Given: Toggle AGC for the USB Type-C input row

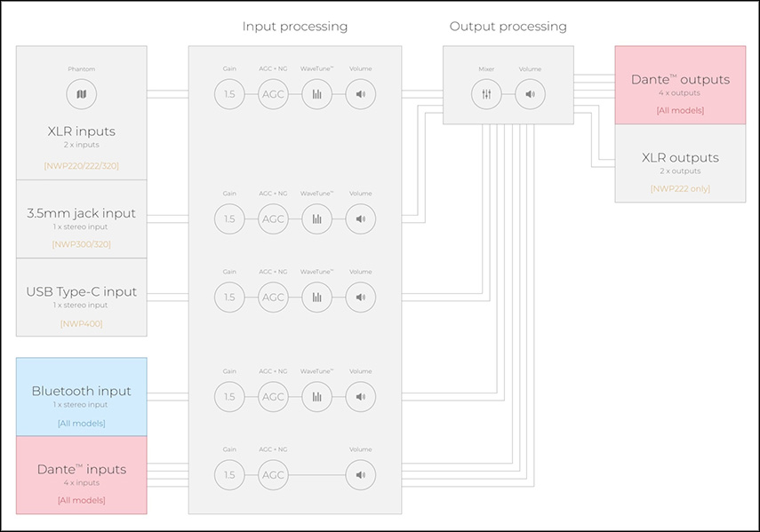Looking at the screenshot, I should [x=273, y=298].
